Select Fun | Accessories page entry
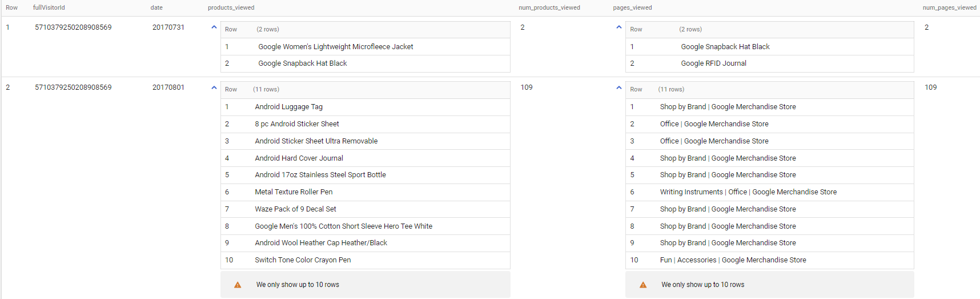This screenshot has width=980, height=299. coord(733,260)
